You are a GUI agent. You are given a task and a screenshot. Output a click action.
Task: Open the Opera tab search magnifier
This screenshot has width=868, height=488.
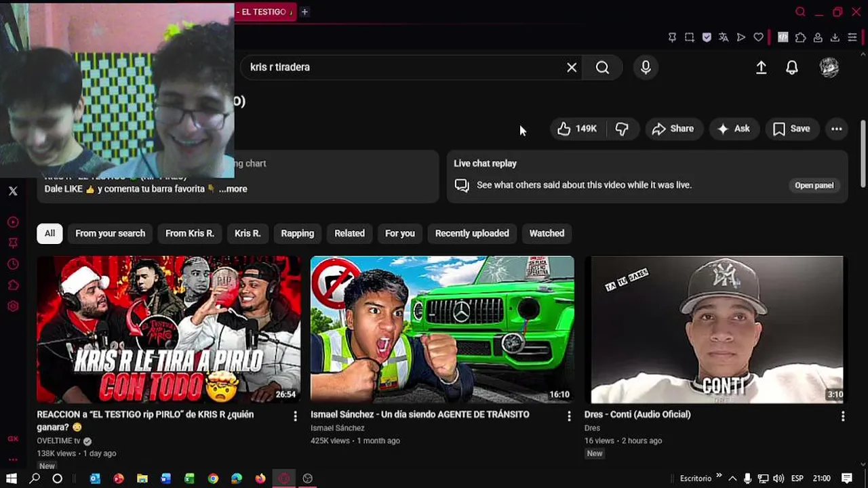tap(800, 12)
